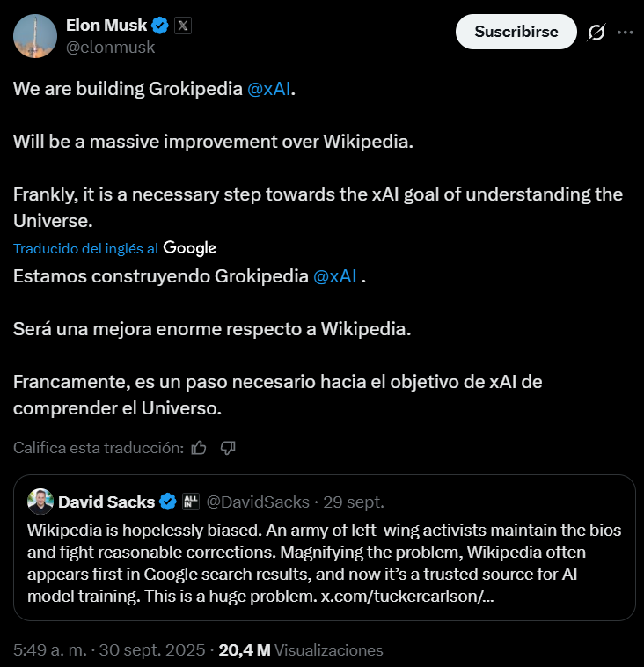This screenshot has width=644, height=667.
Task: Rate the translation with thumbs up
Action: coord(199,448)
